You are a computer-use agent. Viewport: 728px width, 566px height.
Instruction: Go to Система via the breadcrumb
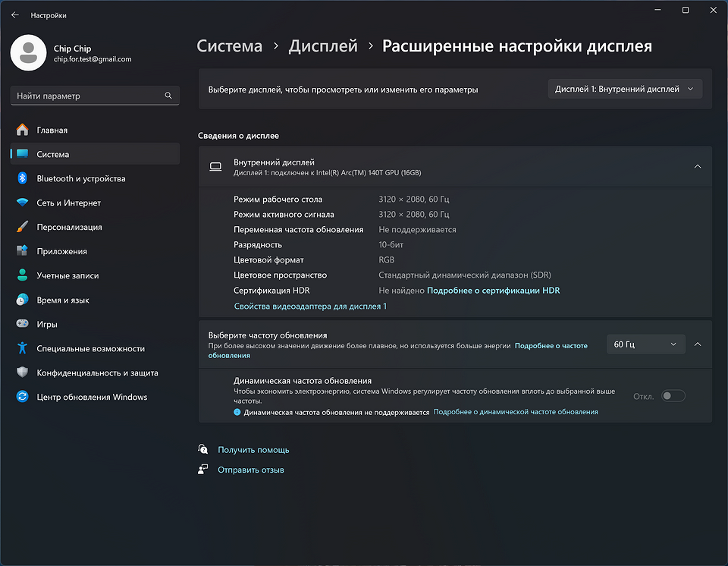tap(229, 46)
